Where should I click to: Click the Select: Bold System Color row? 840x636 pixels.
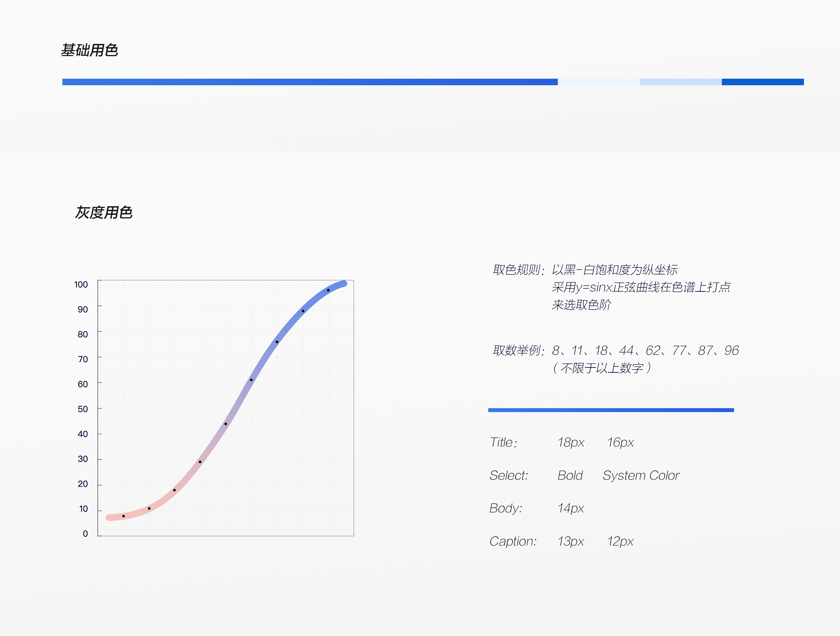(585, 475)
